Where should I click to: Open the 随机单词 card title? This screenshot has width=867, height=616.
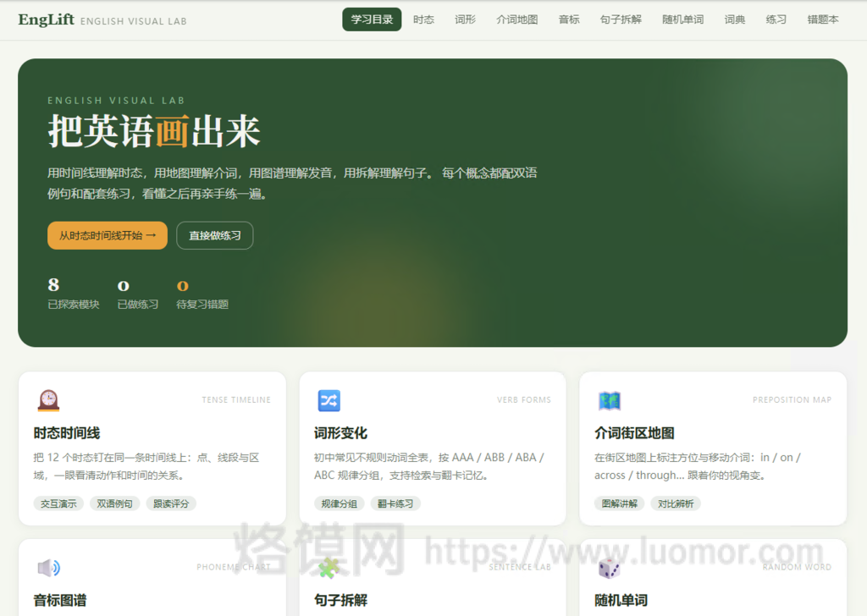pyautogui.click(x=621, y=601)
